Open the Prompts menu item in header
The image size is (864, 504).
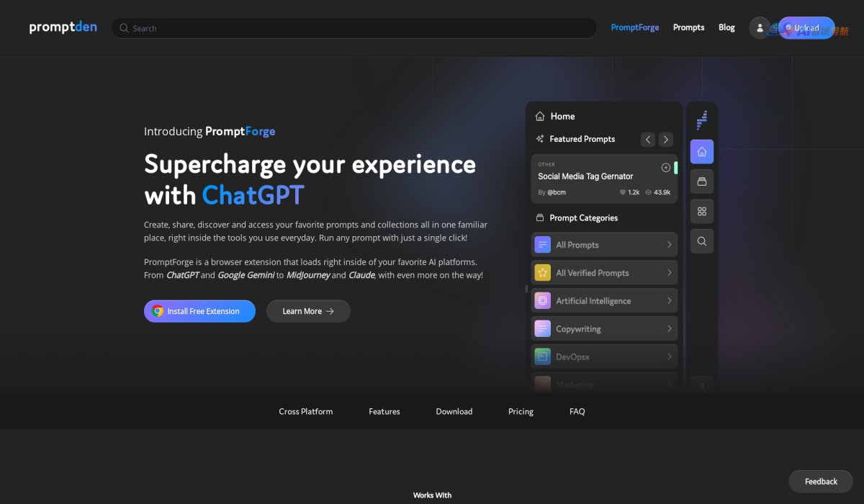pyautogui.click(x=688, y=27)
